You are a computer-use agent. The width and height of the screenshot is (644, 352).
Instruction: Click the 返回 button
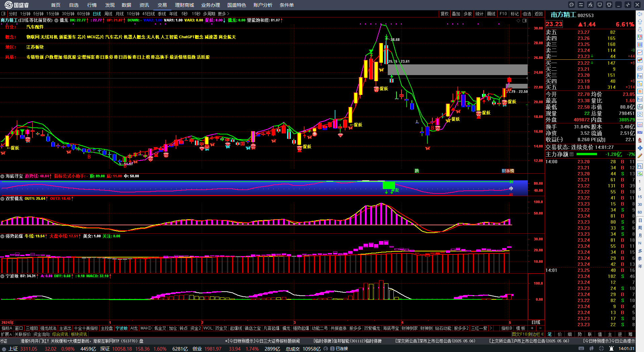[x=539, y=14]
